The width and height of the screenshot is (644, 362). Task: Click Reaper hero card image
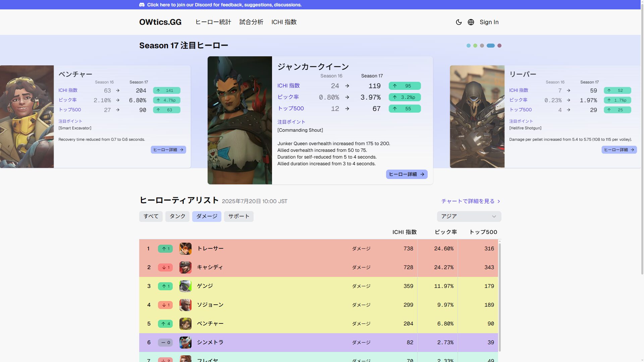point(477,117)
